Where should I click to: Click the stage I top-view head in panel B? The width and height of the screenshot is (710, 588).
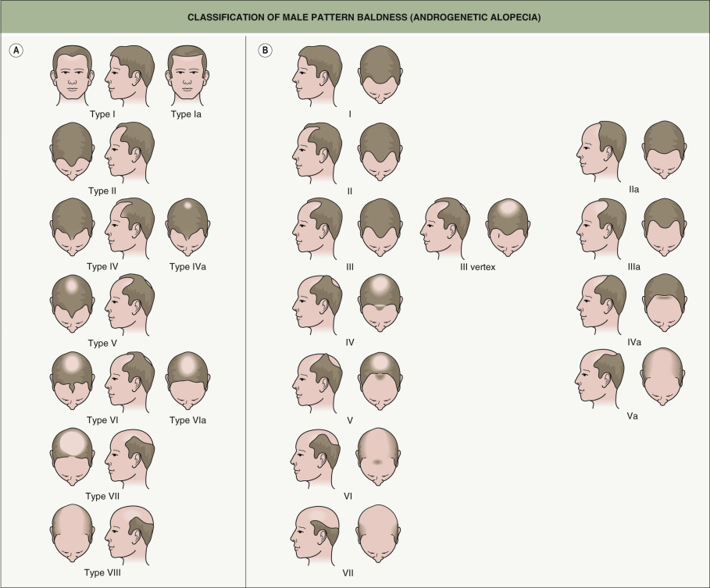[380, 74]
